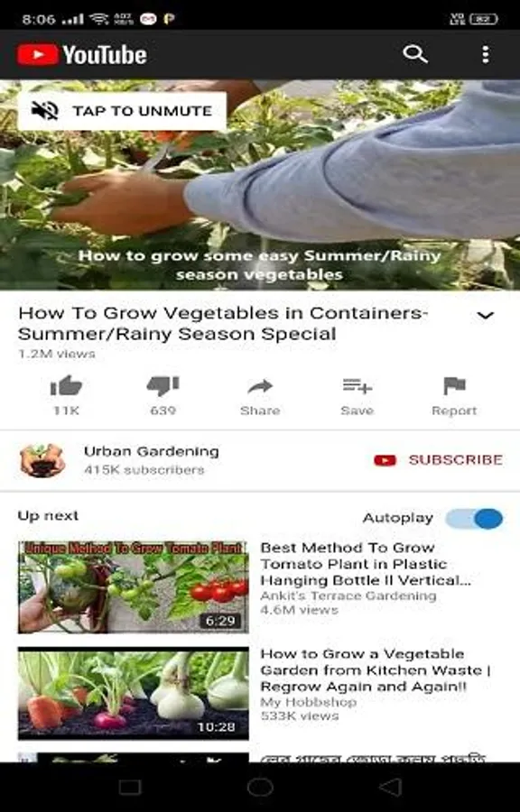Open the Urban Gardening channel name
Image resolution: width=520 pixels, height=812 pixels.
[152, 451]
